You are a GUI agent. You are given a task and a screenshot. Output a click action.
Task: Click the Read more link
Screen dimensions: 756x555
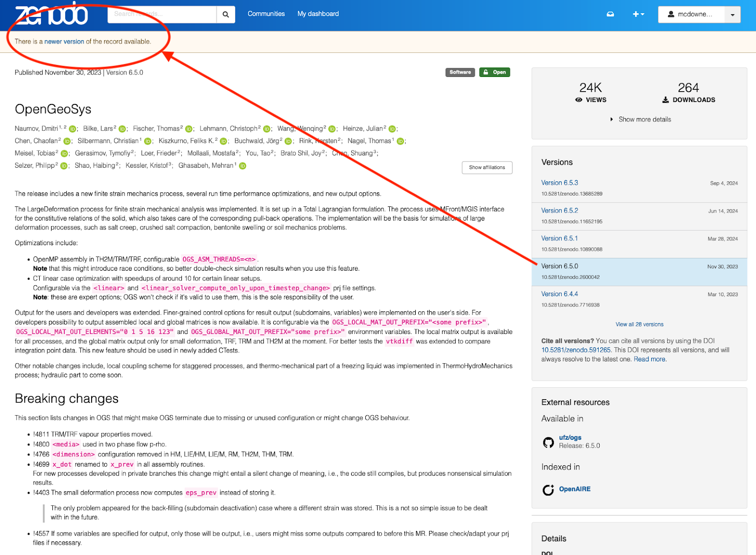pyautogui.click(x=649, y=359)
